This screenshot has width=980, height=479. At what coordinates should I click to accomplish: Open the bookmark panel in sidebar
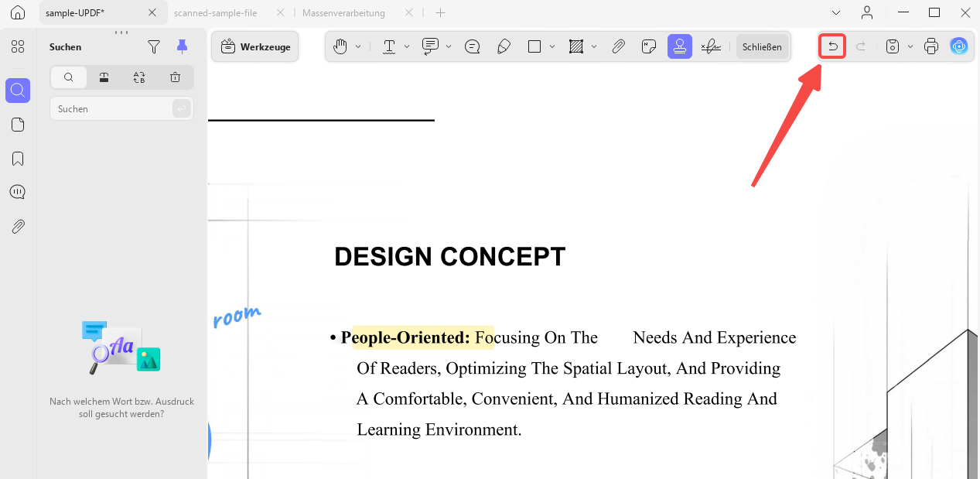pos(18,159)
